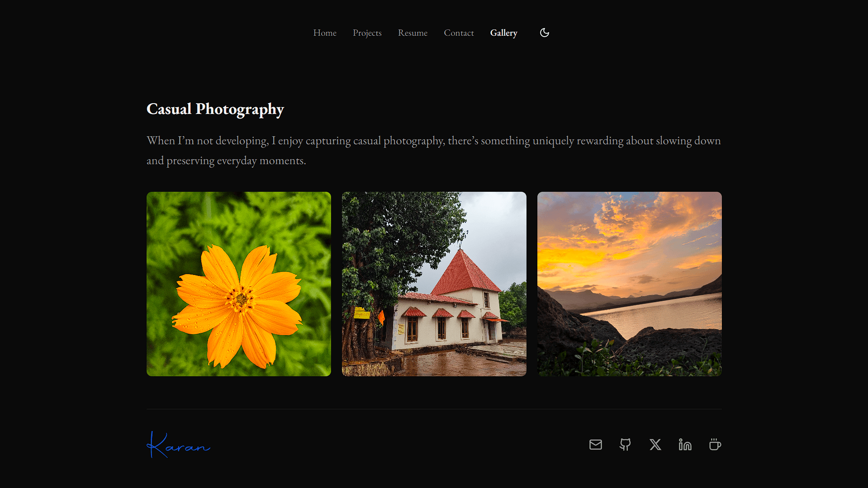Select the Gallery tab

[x=503, y=33]
